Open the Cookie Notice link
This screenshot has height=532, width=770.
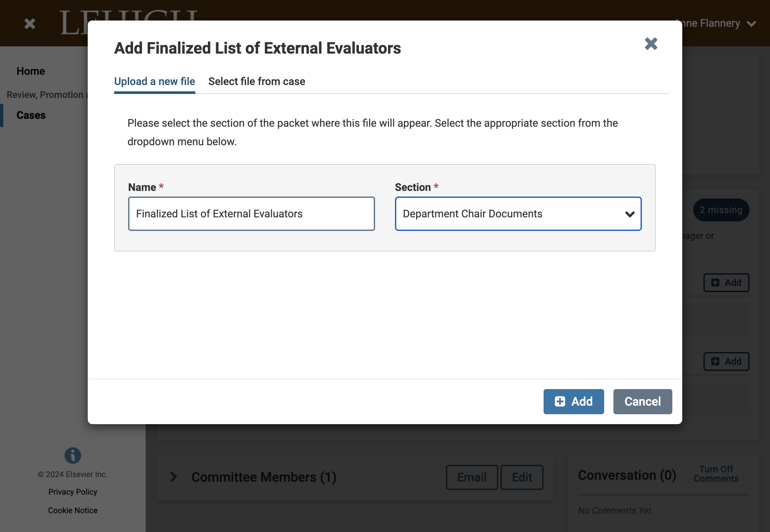tap(73, 510)
